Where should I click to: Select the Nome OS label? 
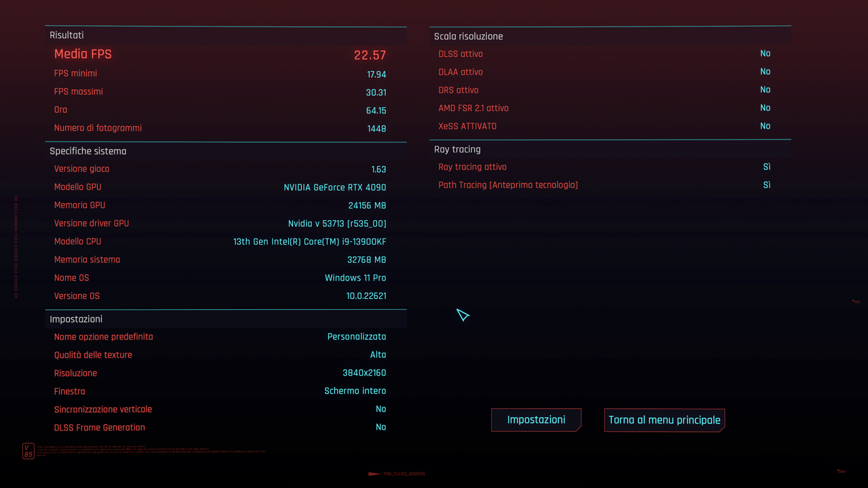coord(72,278)
